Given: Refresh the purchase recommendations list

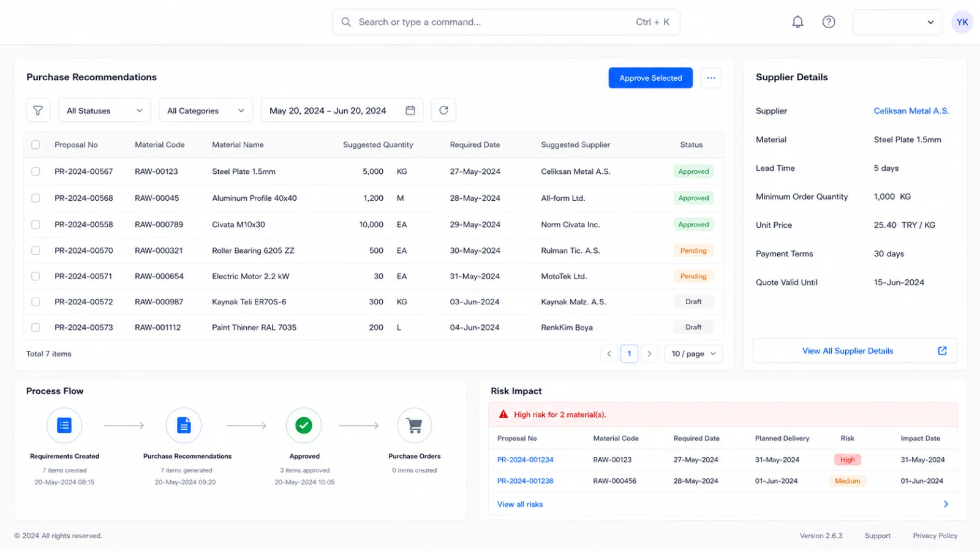Looking at the screenshot, I should click(x=443, y=110).
